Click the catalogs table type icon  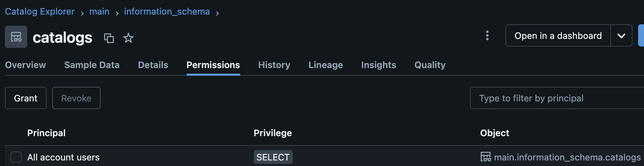(16, 37)
